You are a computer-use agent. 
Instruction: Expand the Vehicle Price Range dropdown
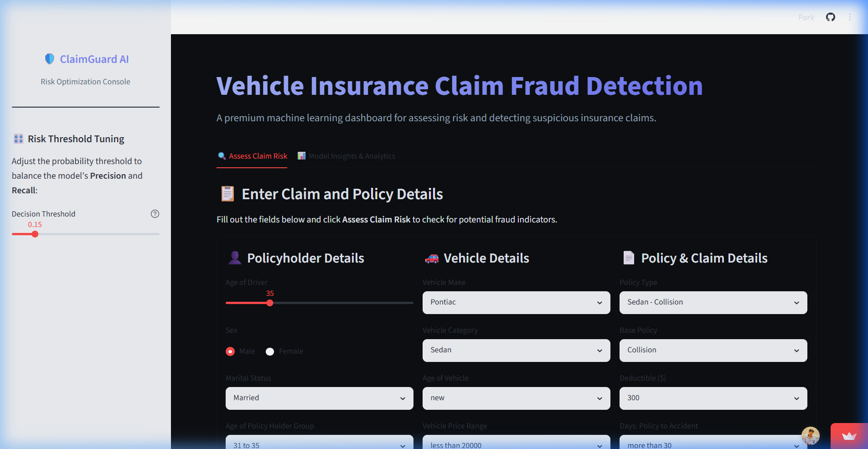[x=516, y=442]
